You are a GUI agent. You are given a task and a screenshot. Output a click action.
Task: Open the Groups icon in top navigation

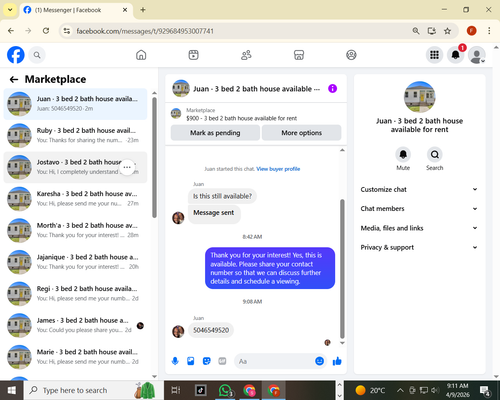click(351, 55)
